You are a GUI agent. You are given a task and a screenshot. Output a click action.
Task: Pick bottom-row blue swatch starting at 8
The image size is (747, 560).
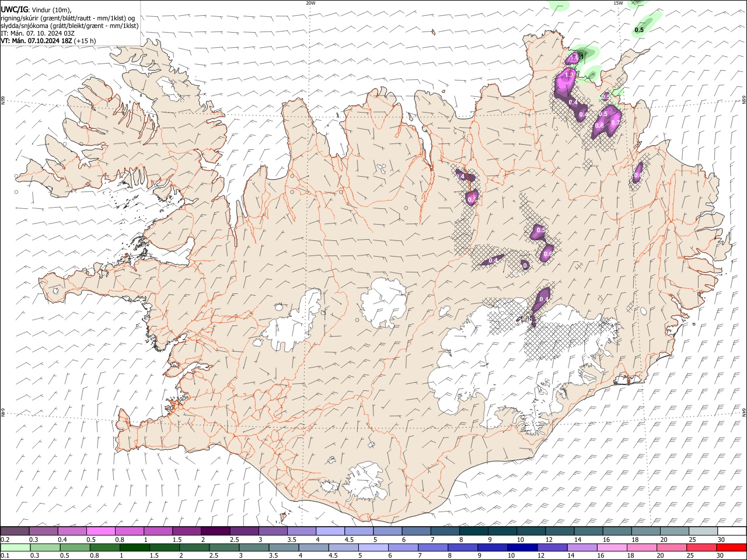point(462,547)
